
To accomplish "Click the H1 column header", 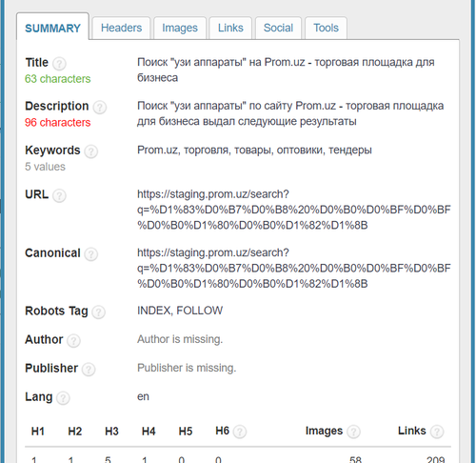I will [x=38, y=432].
